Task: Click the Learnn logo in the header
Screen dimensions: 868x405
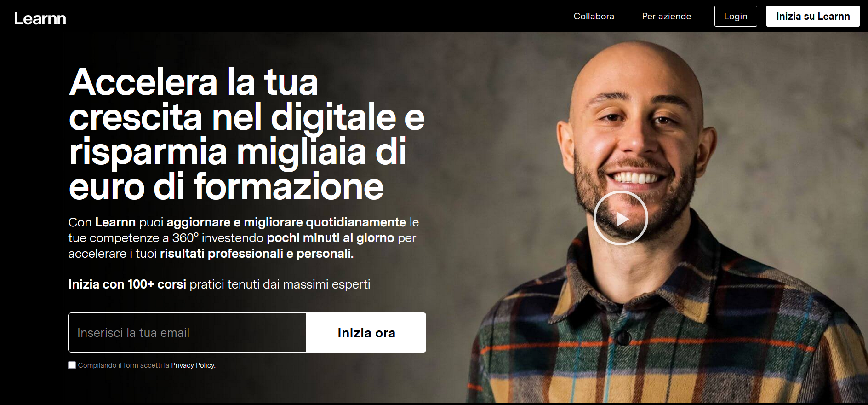Action: (x=40, y=18)
